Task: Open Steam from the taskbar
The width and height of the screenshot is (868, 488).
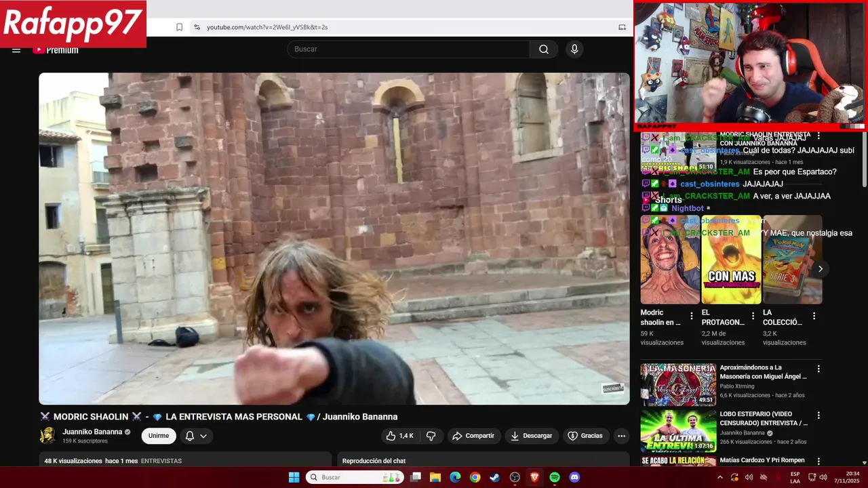Action: (x=494, y=477)
